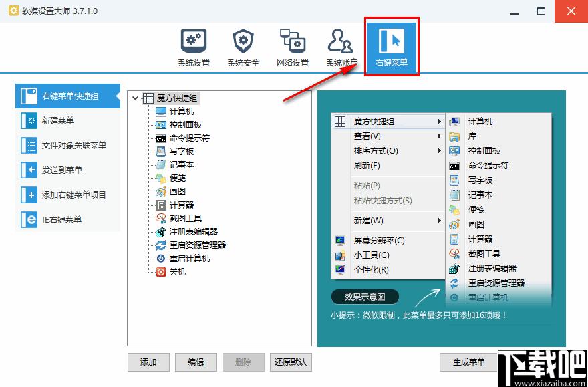Select the 记事本 tree row text
This screenshot has width=588, height=387.
point(182,165)
